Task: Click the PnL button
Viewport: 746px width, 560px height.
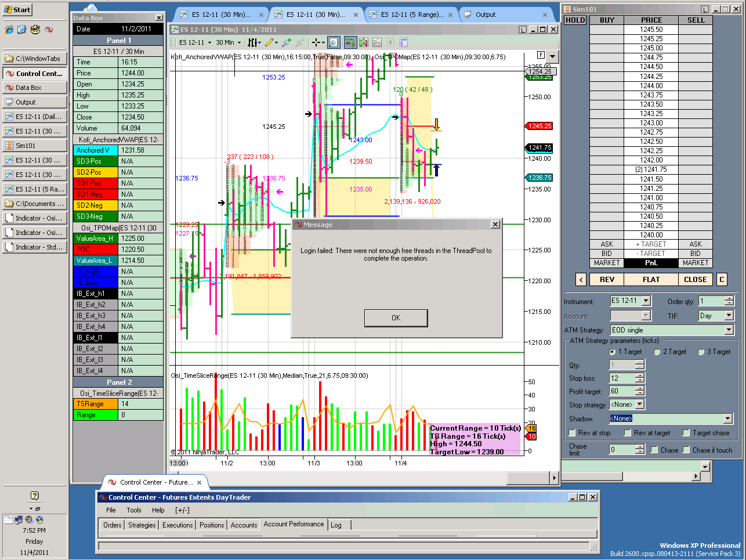Action: (x=651, y=263)
